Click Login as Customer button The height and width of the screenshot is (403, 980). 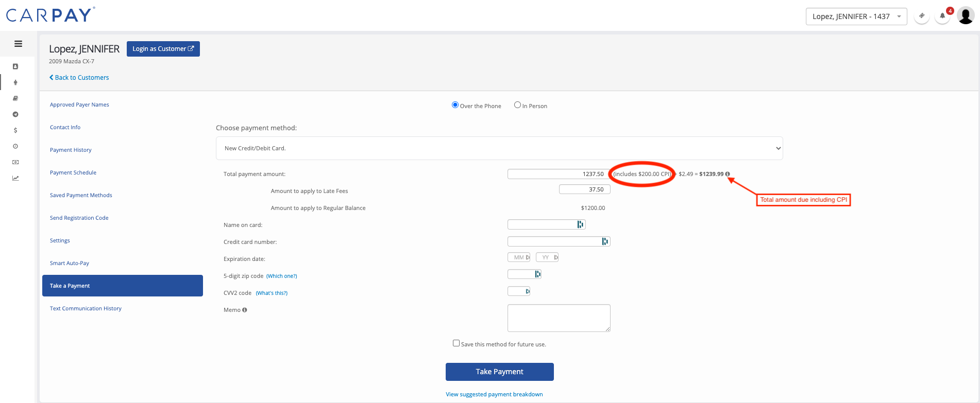click(x=163, y=49)
